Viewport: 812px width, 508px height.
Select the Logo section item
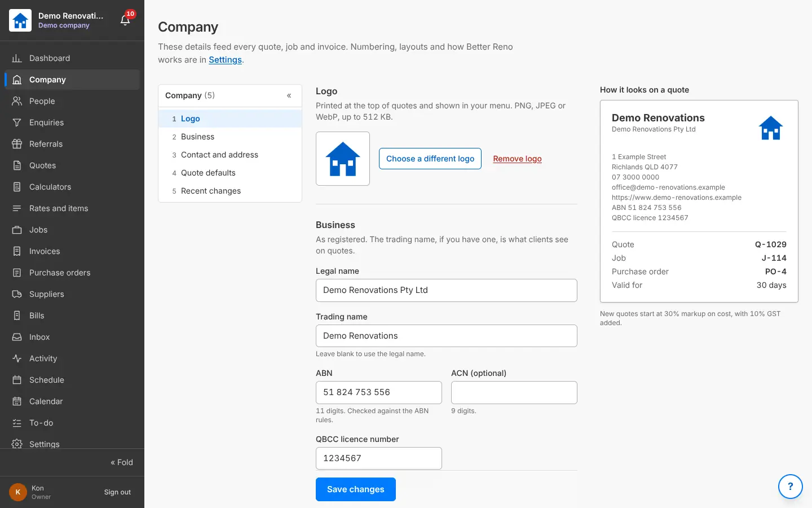pos(230,119)
